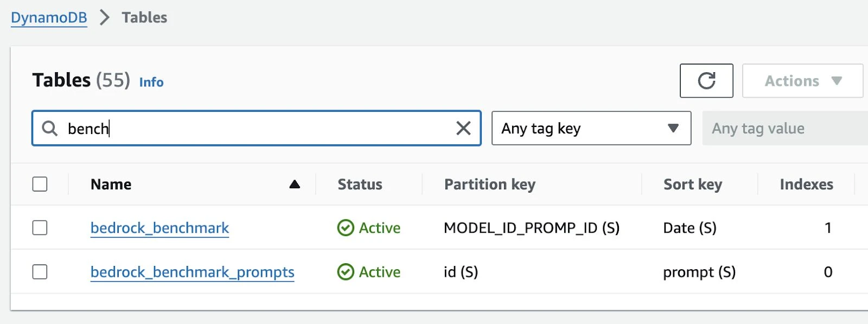The width and height of the screenshot is (868, 324).
Task: Open the bedrock_benchmark_prompts table link
Action: click(192, 272)
